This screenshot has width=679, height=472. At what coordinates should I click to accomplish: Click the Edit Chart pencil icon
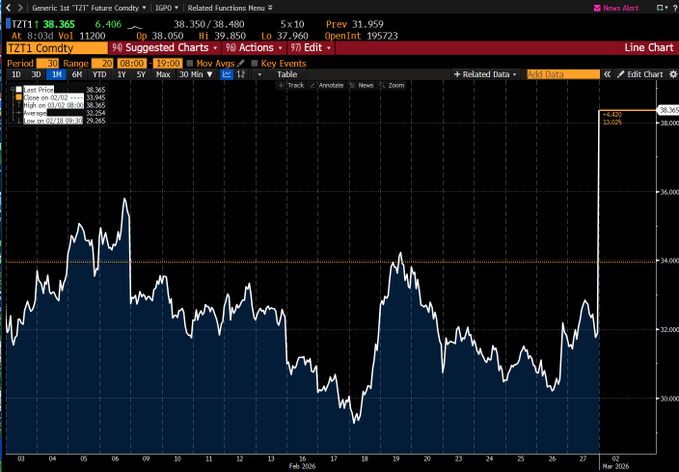coord(620,74)
